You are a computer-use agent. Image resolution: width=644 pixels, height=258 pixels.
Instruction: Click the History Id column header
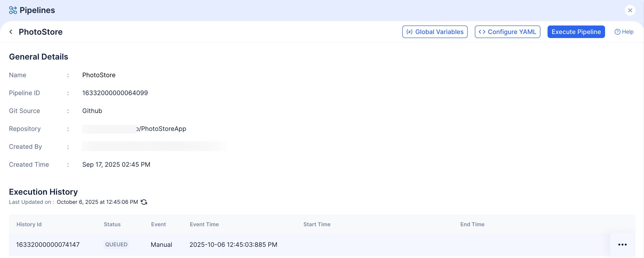pyautogui.click(x=29, y=224)
